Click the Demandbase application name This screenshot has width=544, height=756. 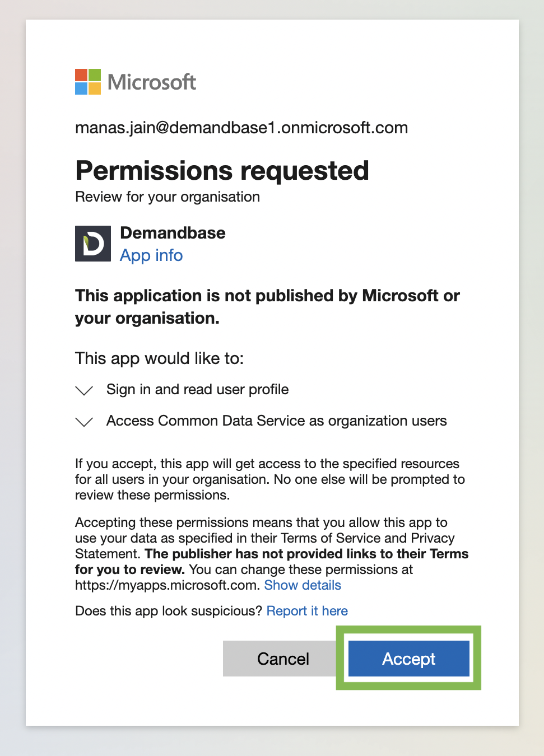(173, 233)
